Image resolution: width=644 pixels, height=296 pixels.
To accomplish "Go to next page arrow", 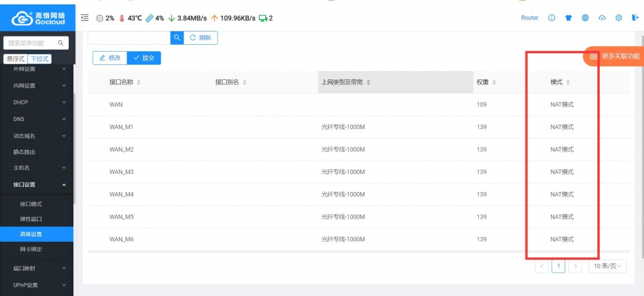I will [x=575, y=266].
